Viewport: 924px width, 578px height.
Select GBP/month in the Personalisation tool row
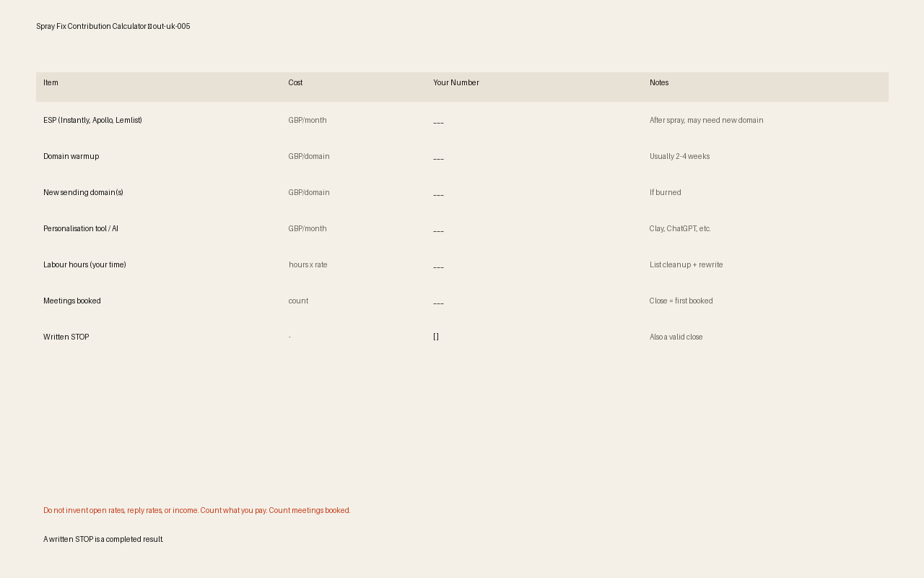point(308,229)
